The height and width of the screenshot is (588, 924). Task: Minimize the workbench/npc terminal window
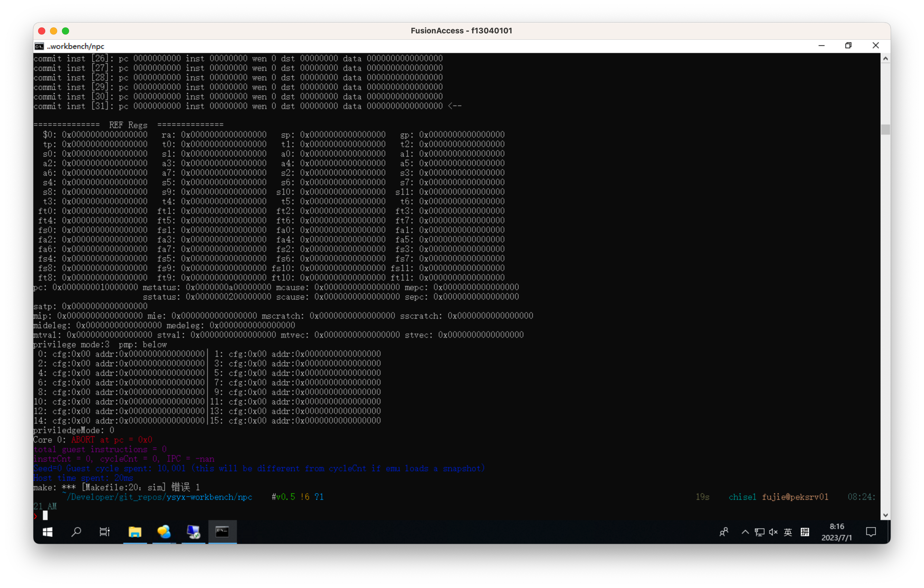tap(822, 46)
